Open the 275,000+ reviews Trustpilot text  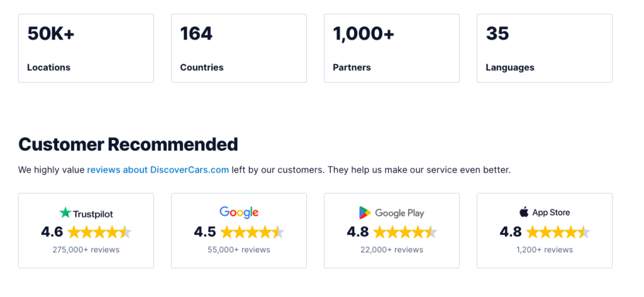86,249
